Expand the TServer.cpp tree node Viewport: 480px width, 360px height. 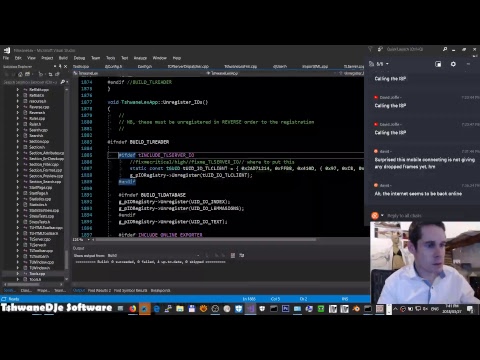18,239
